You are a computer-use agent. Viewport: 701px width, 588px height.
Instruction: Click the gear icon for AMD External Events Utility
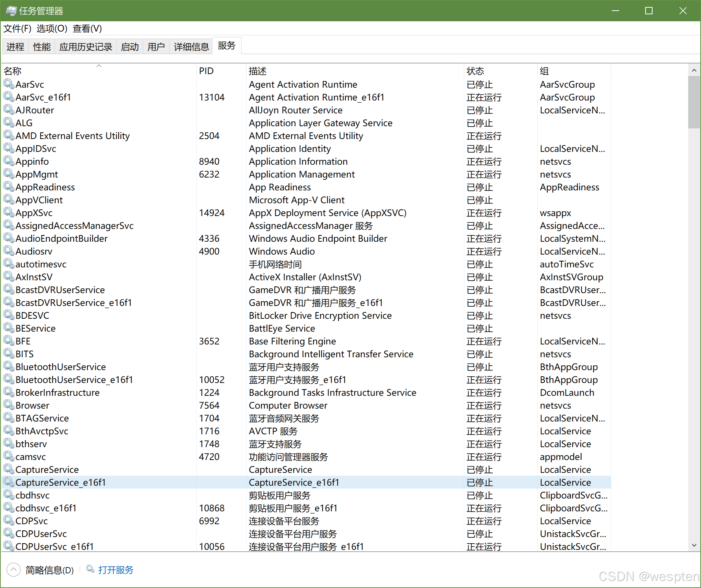click(x=9, y=135)
